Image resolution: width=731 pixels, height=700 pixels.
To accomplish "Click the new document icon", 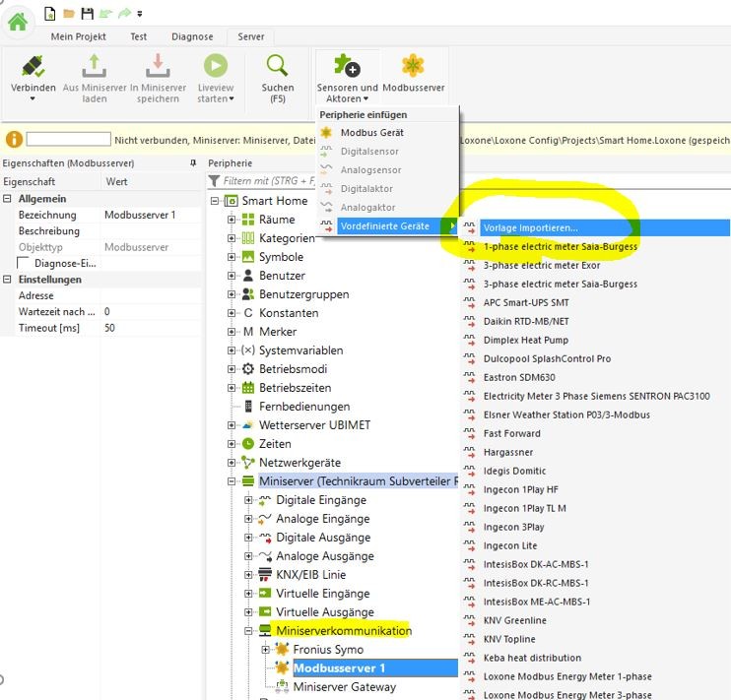I will pyautogui.click(x=49, y=14).
